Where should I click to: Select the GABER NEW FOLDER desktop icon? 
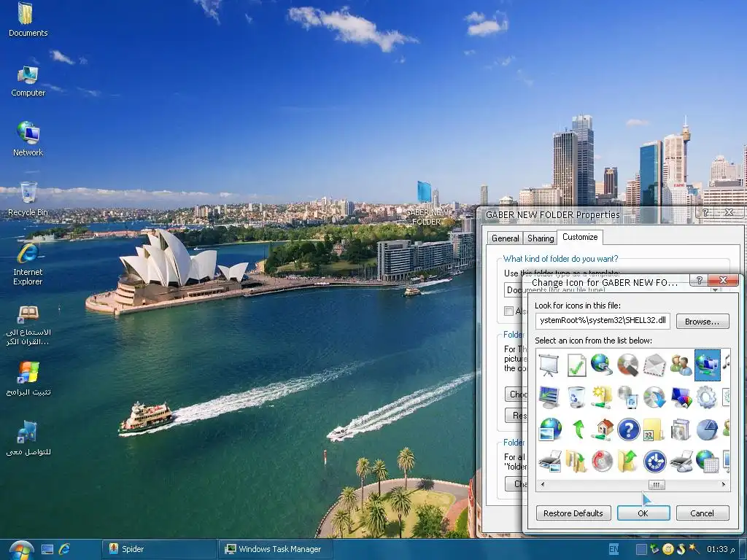(426, 204)
